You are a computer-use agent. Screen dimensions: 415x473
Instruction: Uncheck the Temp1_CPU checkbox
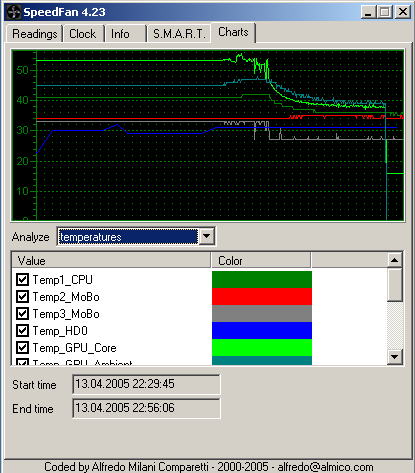22,279
